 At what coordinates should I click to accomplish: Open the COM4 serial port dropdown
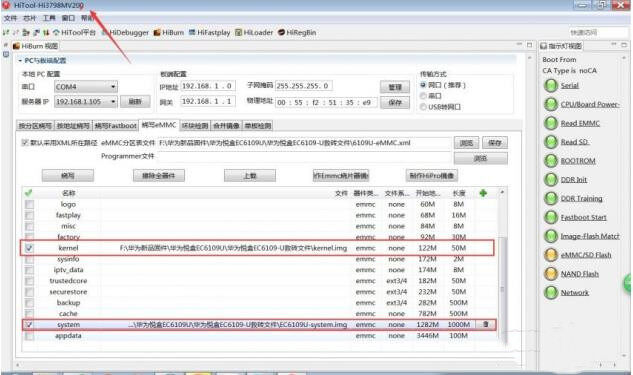pos(86,87)
